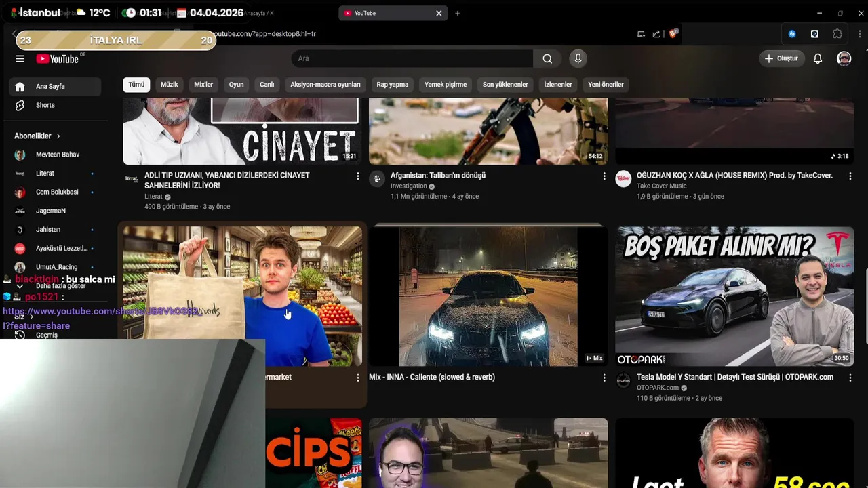Viewport: 868px width, 488px height.
Task: Select the Canlı filter chip
Action: pyautogui.click(x=267, y=85)
